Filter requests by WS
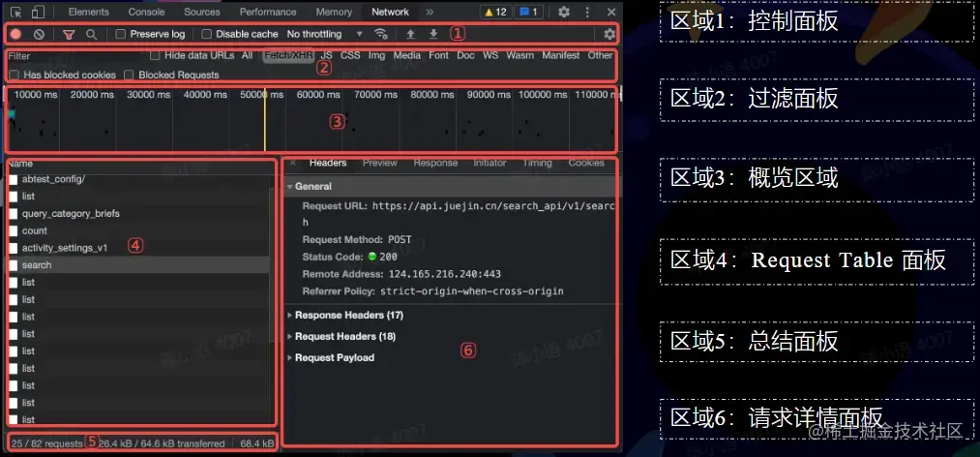This screenshot has height=457, width=980. click(490, 55)
